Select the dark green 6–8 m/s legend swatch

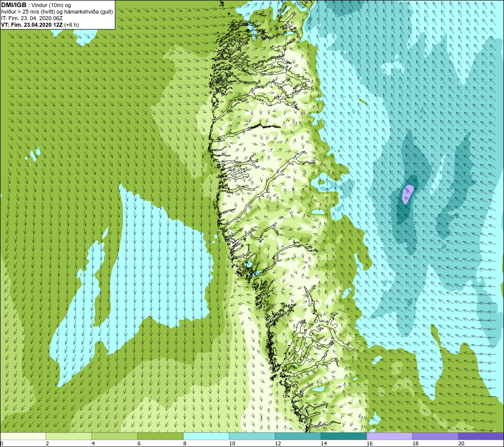click(160, 436)
